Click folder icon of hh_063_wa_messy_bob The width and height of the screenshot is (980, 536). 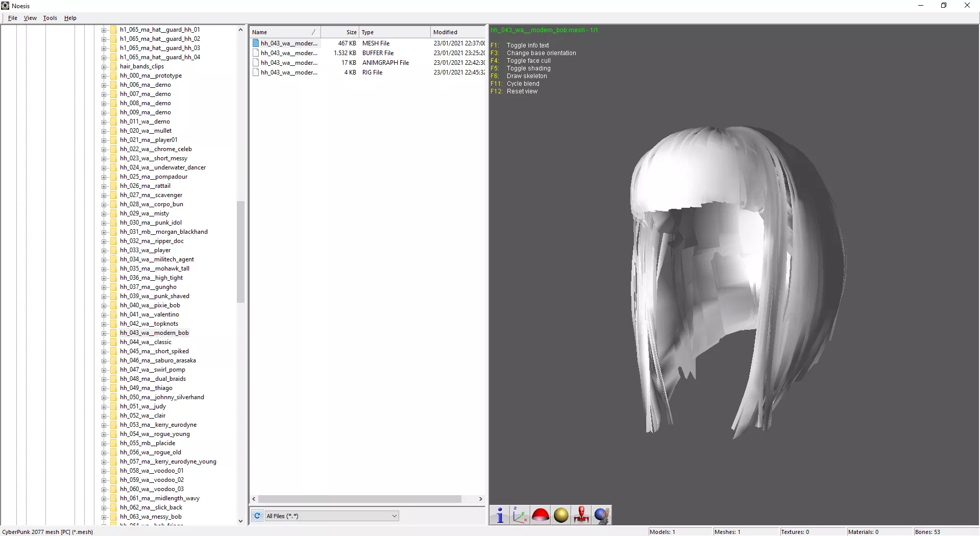[113, 517]
